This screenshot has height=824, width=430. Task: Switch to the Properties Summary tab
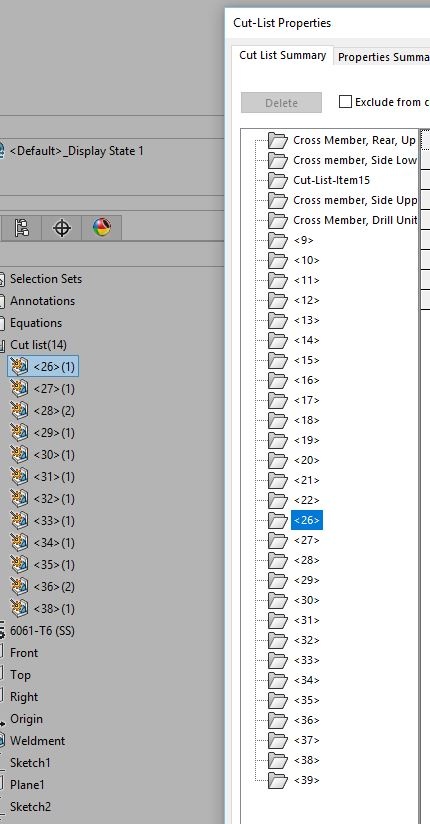pos(383,57)
